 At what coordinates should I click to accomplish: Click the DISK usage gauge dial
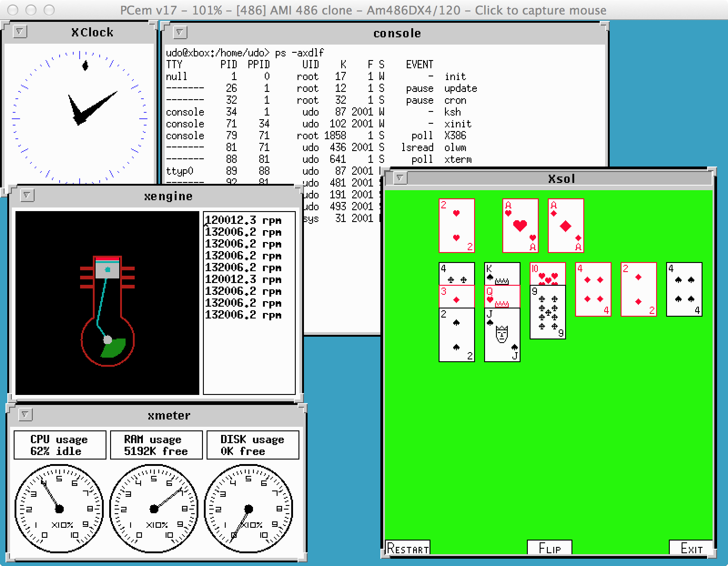248,508
